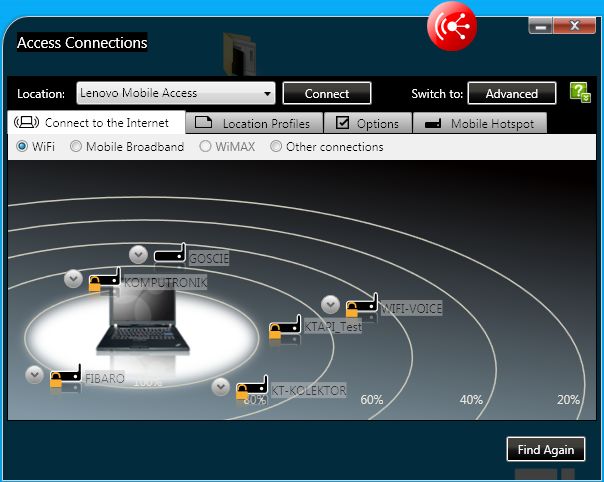The image size is (604, 482).
Task: Switch to the Location Profiles tab
Action: 254,123
